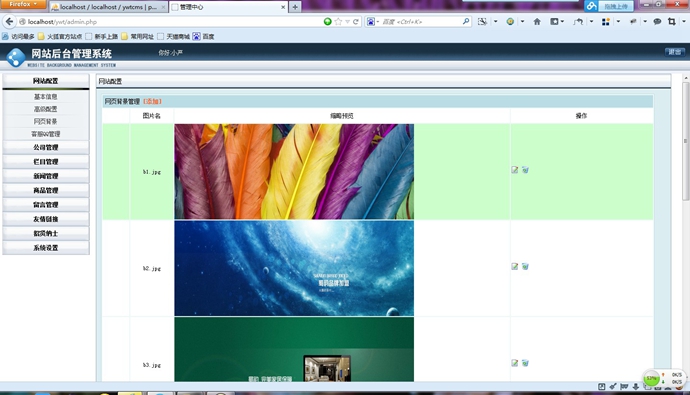Click the round yellow-green toolbar icon
The width and height of the screenshot is (690, 395).
pyautogui.click(x=510, y=21)
